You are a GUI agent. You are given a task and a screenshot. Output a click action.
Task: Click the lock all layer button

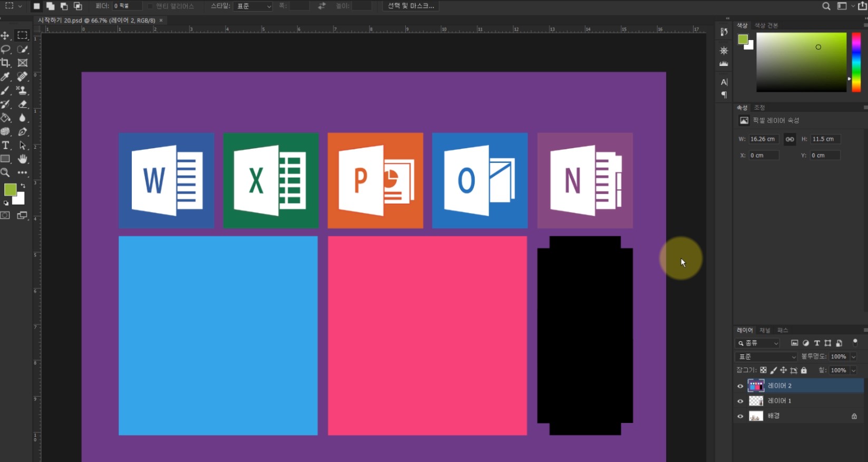pos(804,370)
